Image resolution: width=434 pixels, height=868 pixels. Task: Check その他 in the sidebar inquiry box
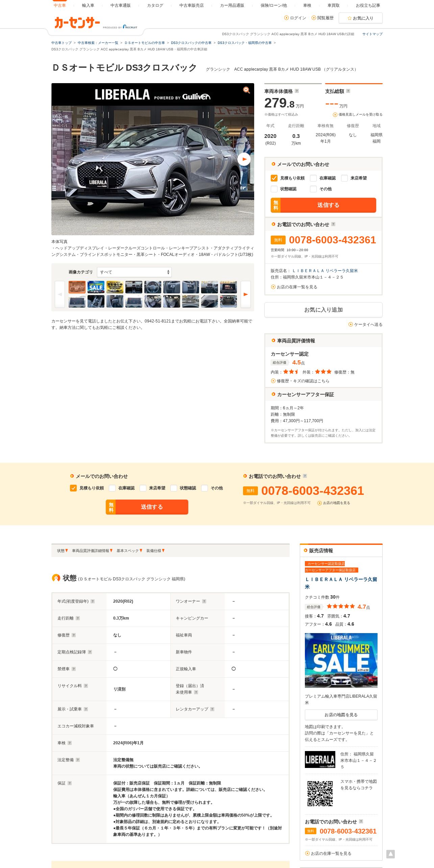pos(313,189)
